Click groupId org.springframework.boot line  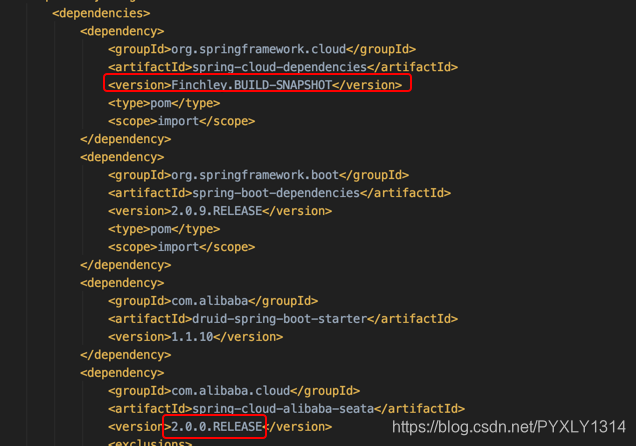(x=258, y=175)
